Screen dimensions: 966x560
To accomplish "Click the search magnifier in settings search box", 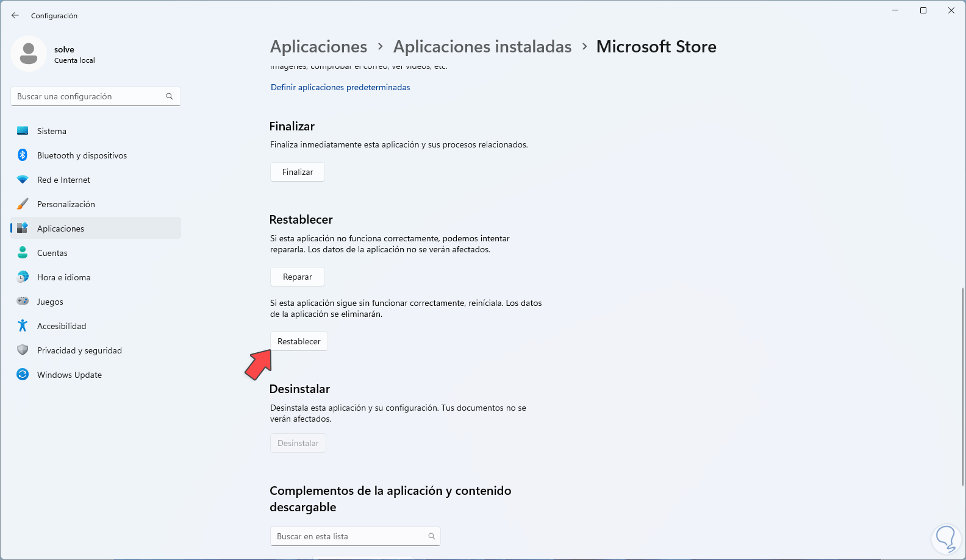I will click(170, 96).
